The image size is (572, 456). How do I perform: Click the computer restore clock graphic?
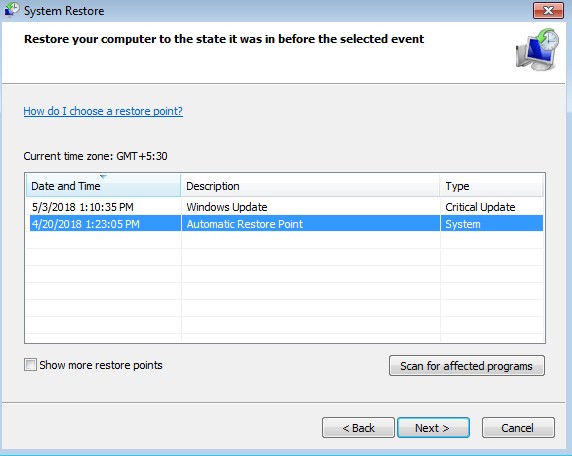pyautogui.click(x=537, y=50)
